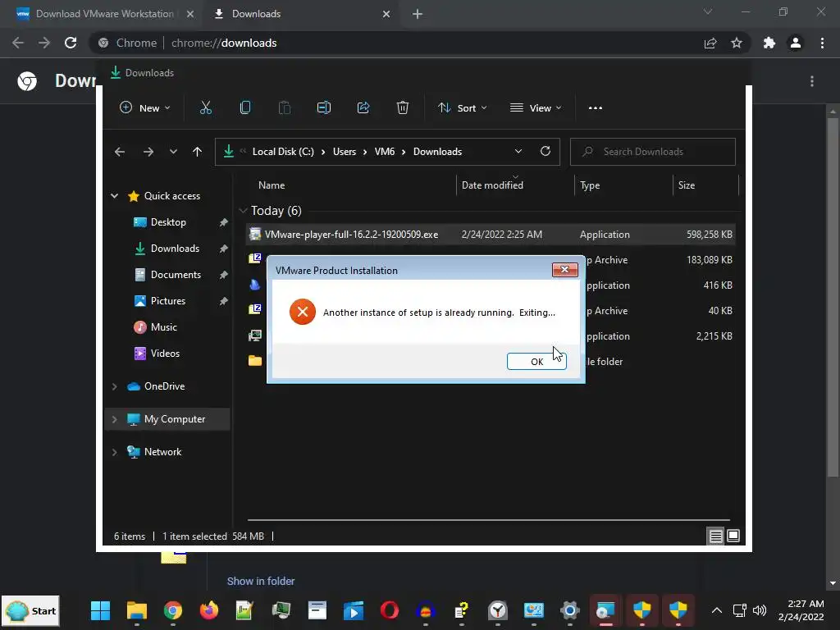The image size is (840, 630).
Task: Switch to Download VMware Workstation tab
Action: (104, 14)
